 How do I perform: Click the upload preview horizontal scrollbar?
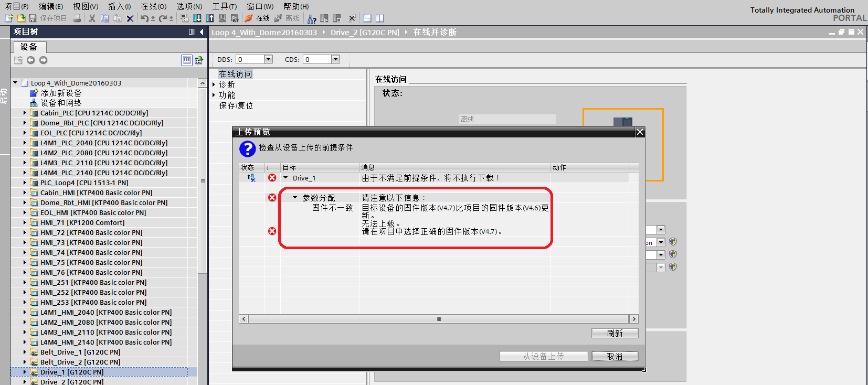[x=439, y=319]
